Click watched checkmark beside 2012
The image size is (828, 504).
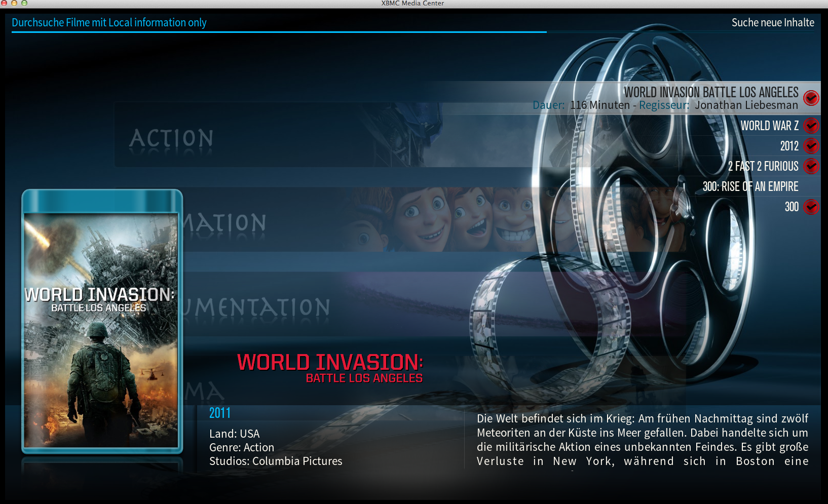pos(811,146)
